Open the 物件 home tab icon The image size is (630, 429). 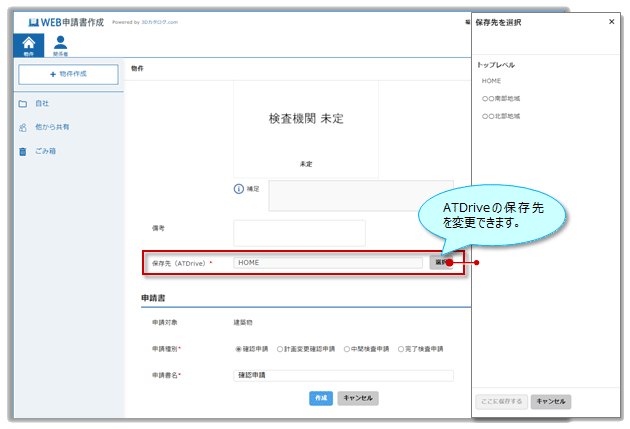(28, 44)
